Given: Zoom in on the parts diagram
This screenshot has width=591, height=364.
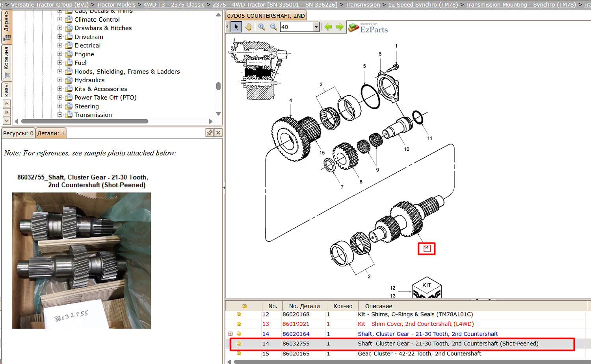Looking at the screenshot, I should [262, 27].
